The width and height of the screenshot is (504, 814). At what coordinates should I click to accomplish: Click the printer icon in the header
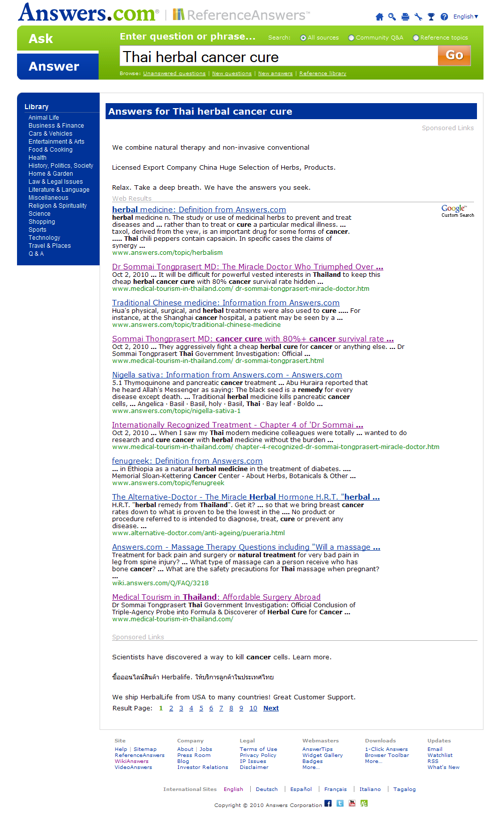405,17
